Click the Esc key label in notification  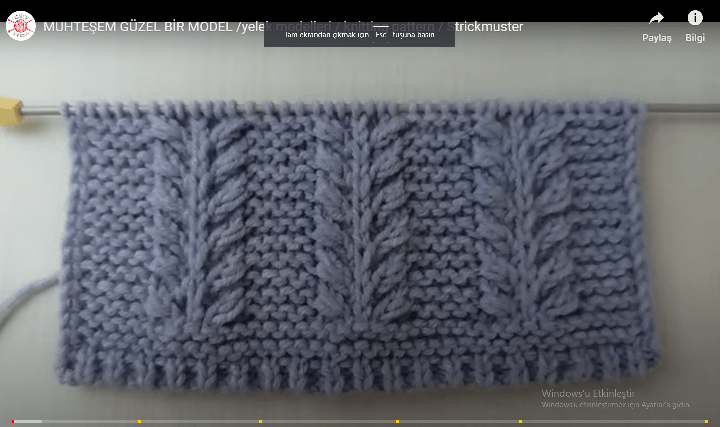[381, 34]
